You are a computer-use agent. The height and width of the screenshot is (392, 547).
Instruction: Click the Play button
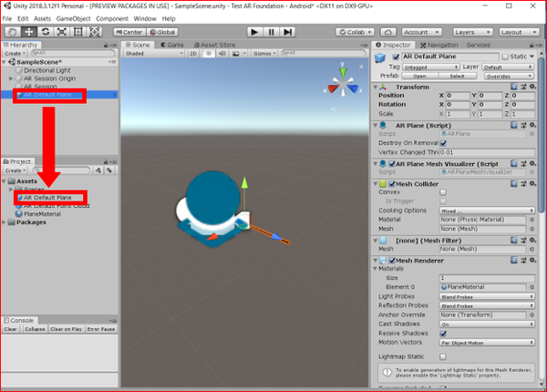[x=254, y=32]
